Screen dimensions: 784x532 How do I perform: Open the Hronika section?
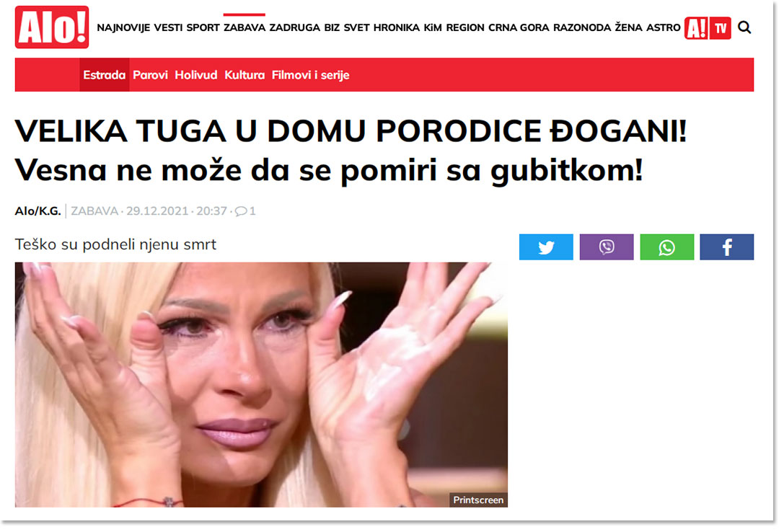(397, 27)
